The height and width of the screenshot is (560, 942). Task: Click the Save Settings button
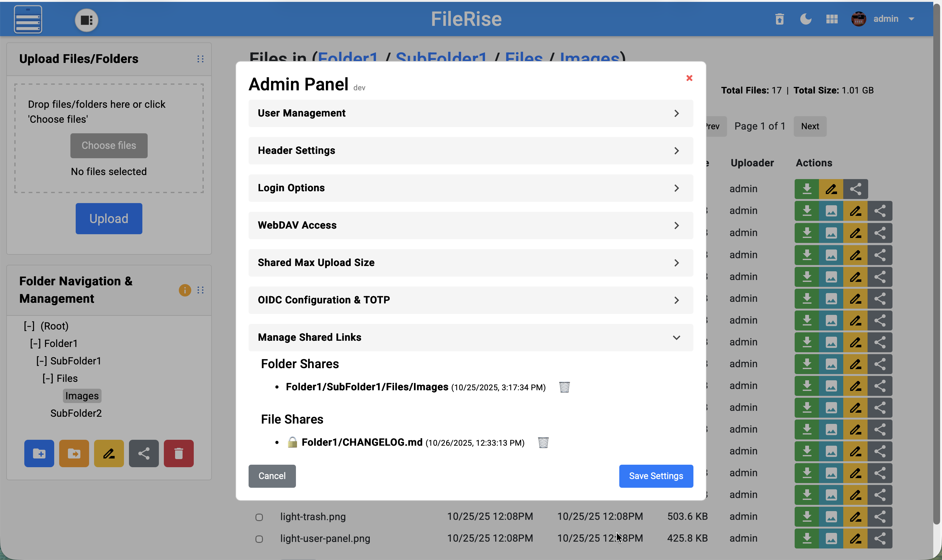pos(655,476)
